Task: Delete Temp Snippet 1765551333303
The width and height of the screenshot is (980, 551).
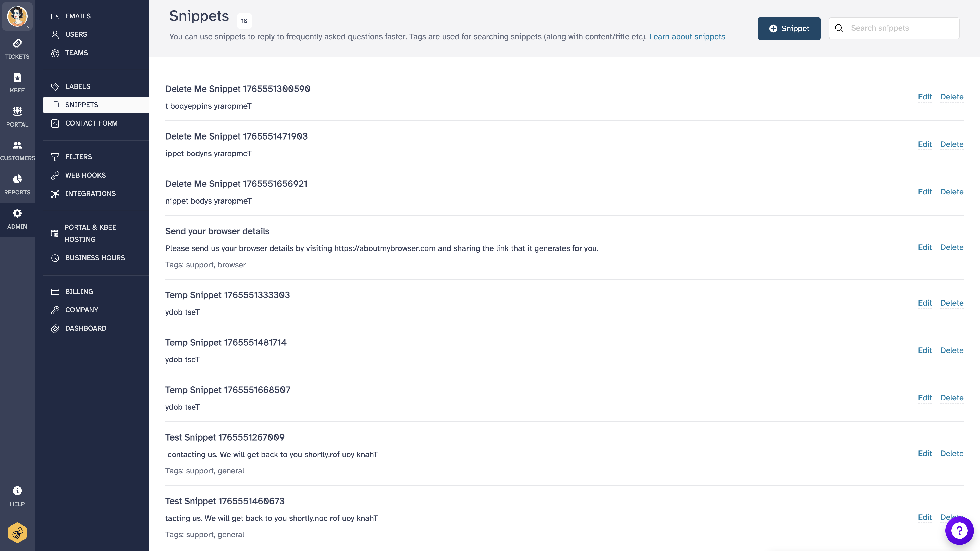Action: 952,303
